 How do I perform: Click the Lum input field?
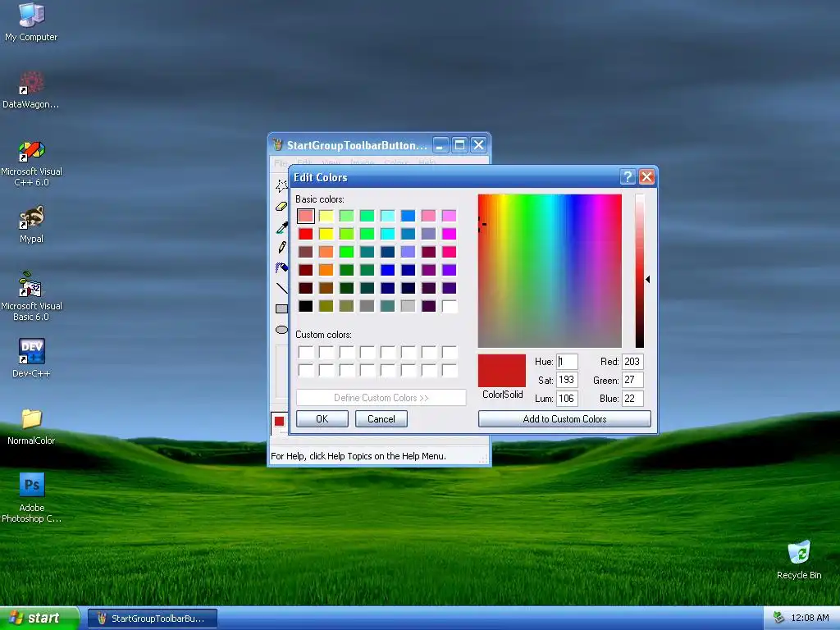567,398
